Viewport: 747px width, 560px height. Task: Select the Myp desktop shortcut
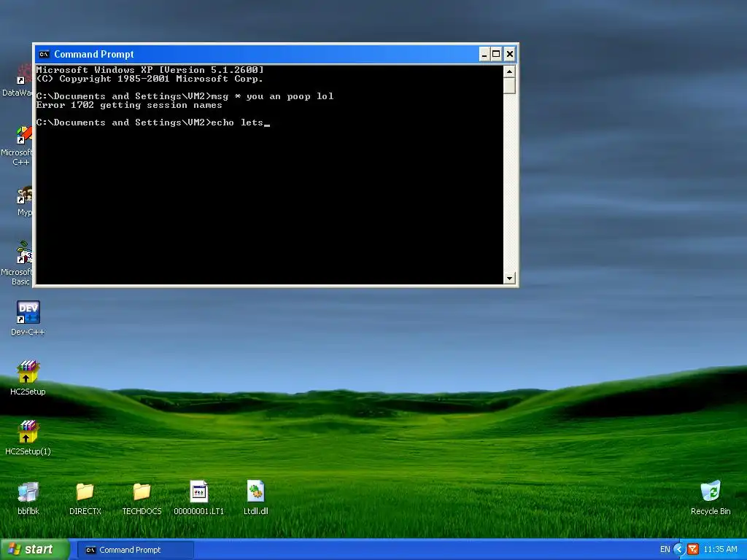tap(24, 201)
